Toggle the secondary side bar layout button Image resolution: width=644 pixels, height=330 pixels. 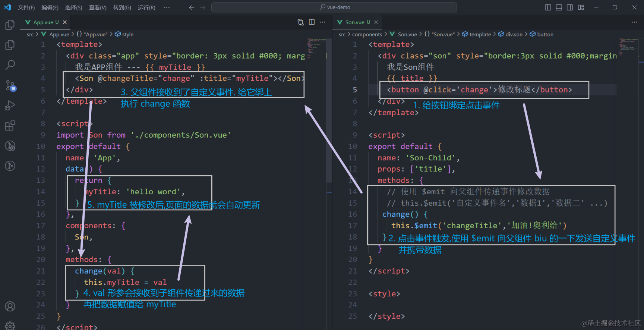(570, 7)
